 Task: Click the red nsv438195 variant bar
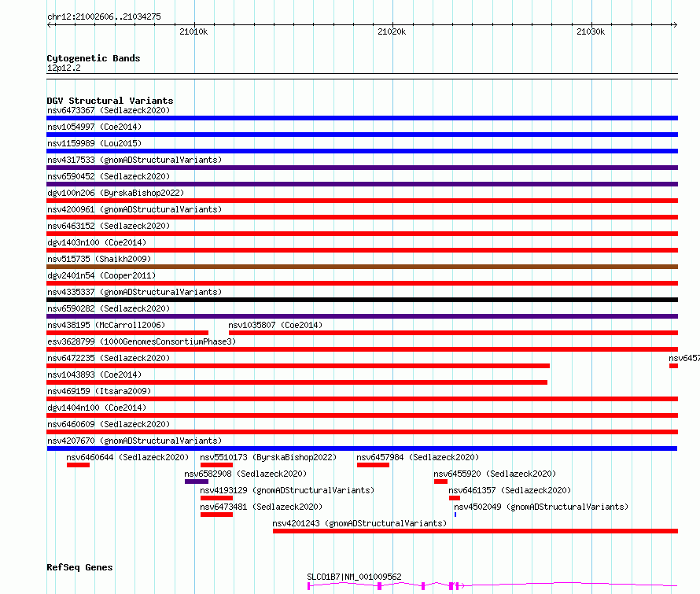tap(127, 333)
